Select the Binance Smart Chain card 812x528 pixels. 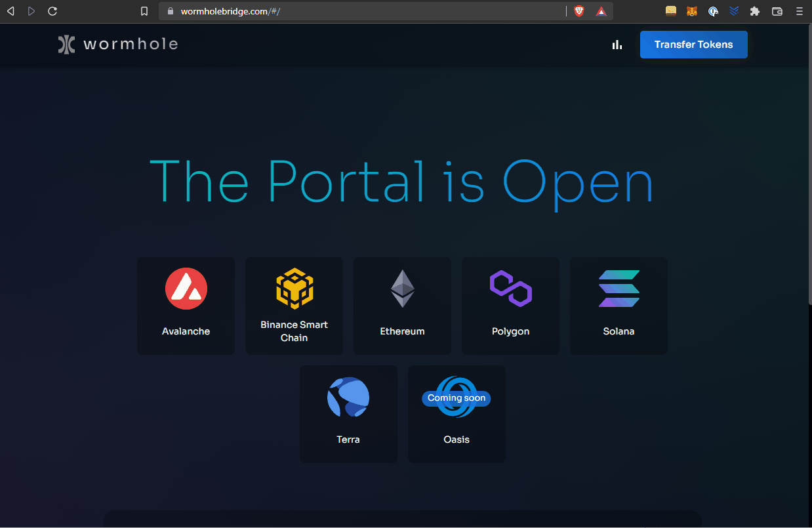(294, 306)
